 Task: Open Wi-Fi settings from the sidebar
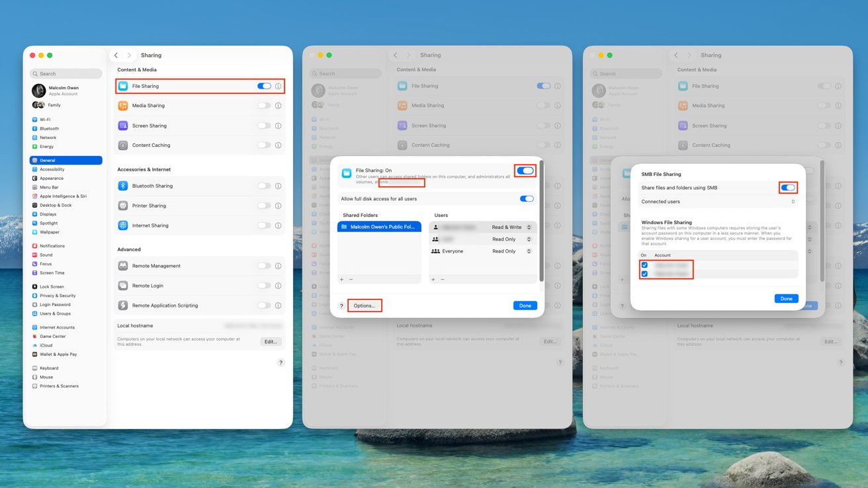tap(46, 120)
